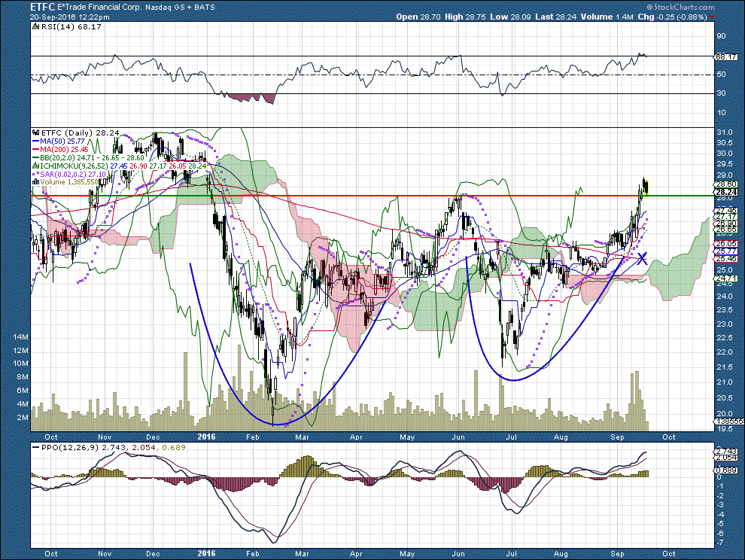This screenshot has width=745, height=560.
Task: Click the RSI(14) 68.17 legend label
Action: pyautogui.click(x=71, y=27)
